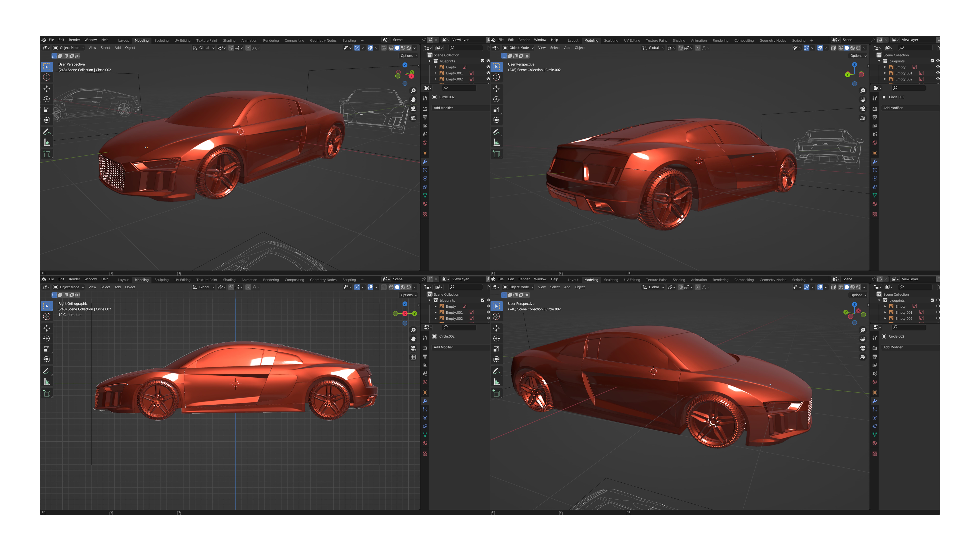The image size is (980, 551).
Task: Toggle camera view in top-left viewport
Action: [x=413, y=109]
